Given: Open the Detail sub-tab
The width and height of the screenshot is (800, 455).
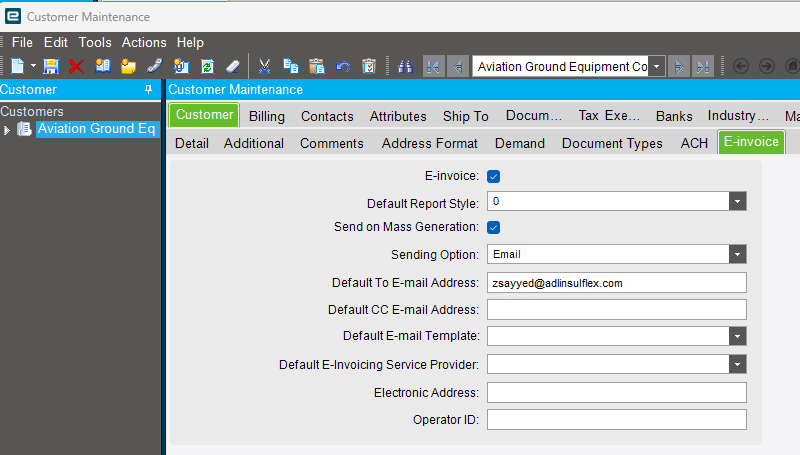Looking at the screenshot, I should [192, 143].
